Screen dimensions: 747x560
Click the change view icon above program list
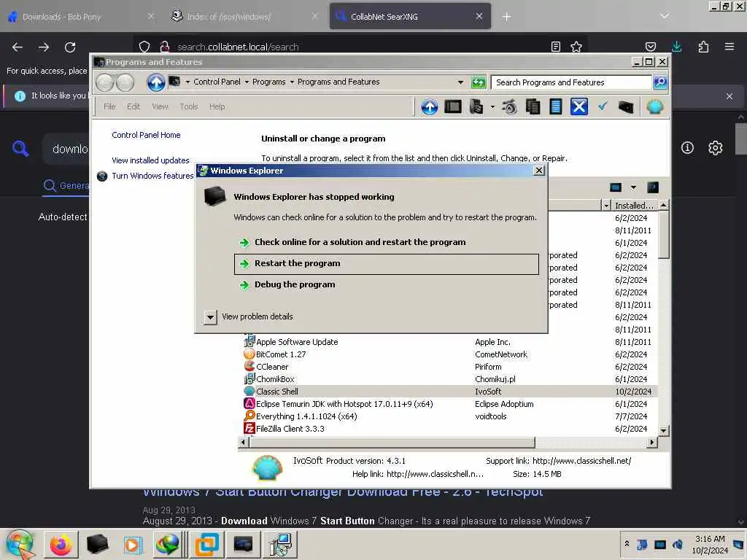coord(616,187)
